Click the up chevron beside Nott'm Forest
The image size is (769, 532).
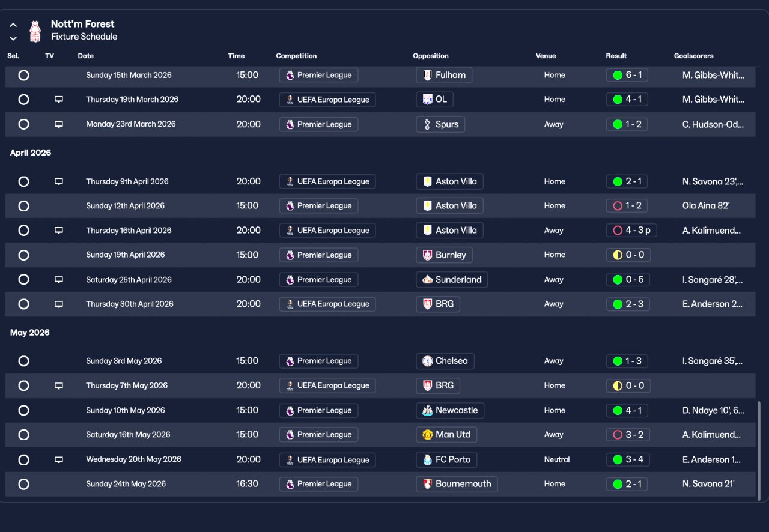click(x=13, y=25)
